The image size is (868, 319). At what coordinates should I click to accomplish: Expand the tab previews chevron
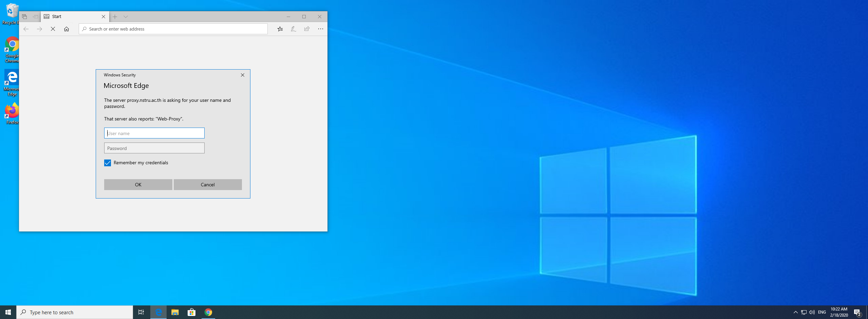[126, 17]
